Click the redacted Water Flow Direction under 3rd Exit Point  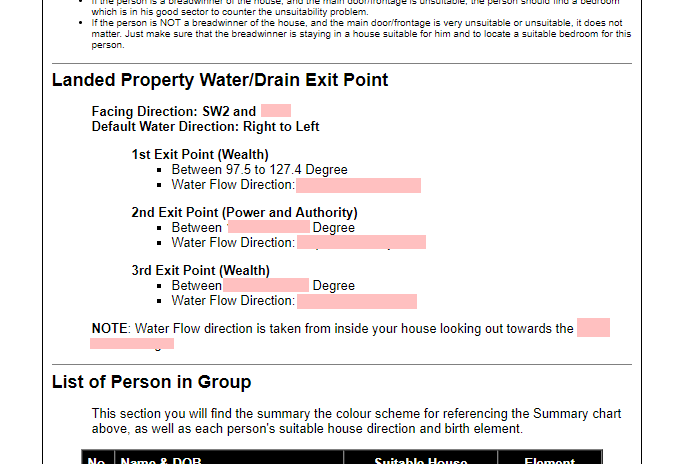tap(356, 301)
